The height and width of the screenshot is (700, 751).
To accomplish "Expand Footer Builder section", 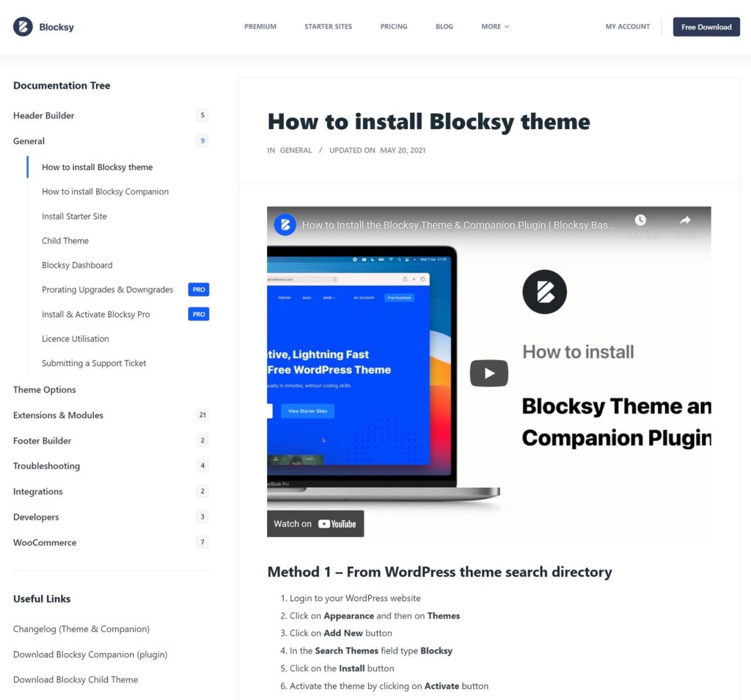I will [x=42, y=440].
